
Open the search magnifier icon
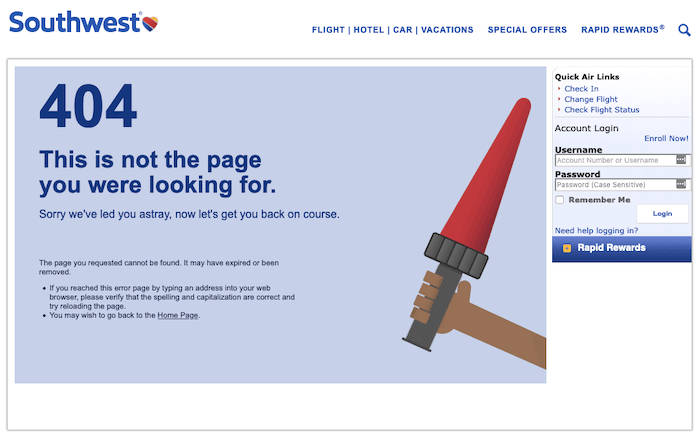(684, 30)
